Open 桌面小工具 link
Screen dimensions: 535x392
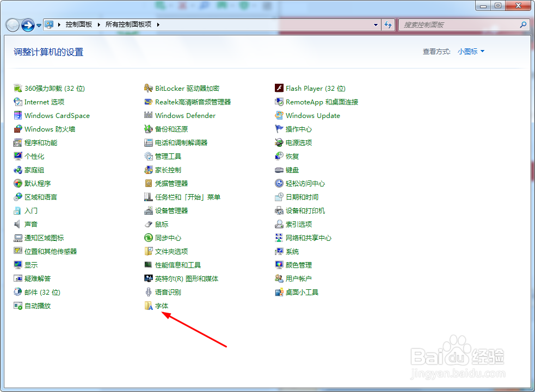[x=302, y=292]
